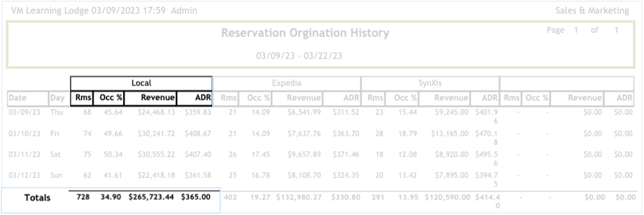The height and width of the screenshot is (215, 644).
Task: Select the 03/09/23 date cell
Action: [25, 112]
